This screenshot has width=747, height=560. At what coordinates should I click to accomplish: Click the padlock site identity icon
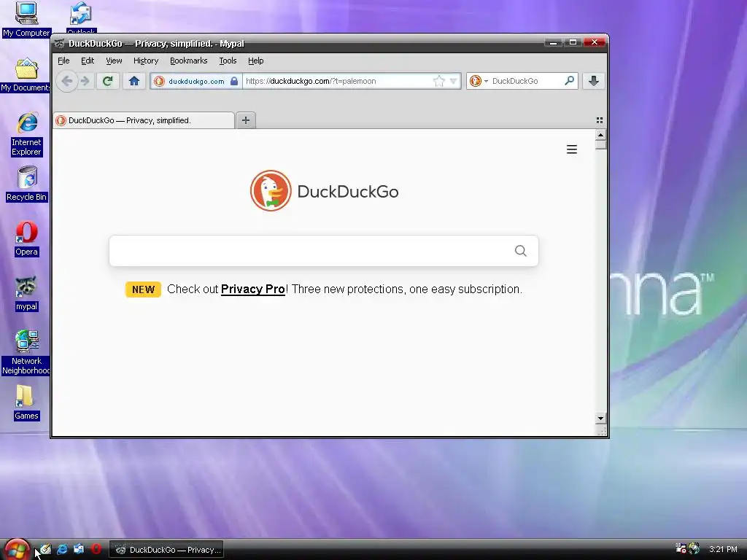coord(234,82)
